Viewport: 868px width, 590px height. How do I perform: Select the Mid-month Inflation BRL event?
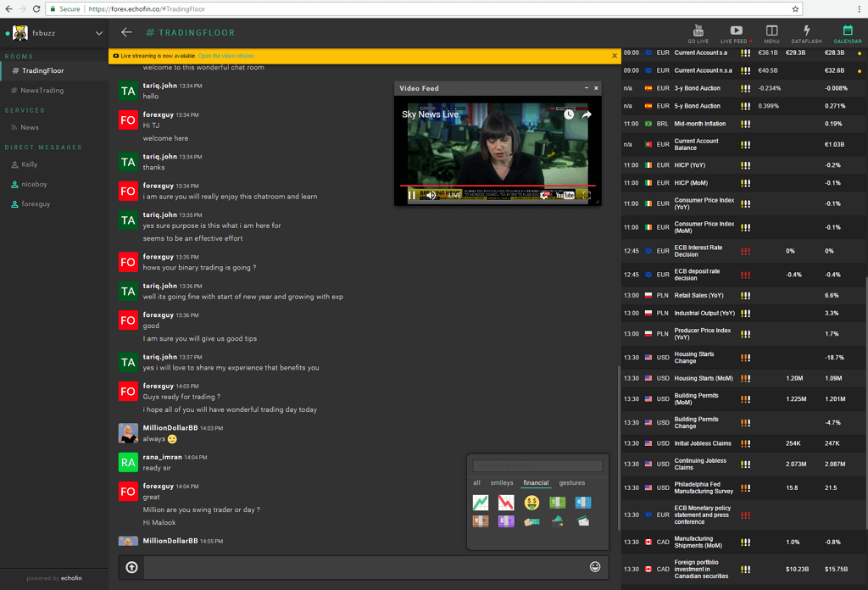point(742,124)
